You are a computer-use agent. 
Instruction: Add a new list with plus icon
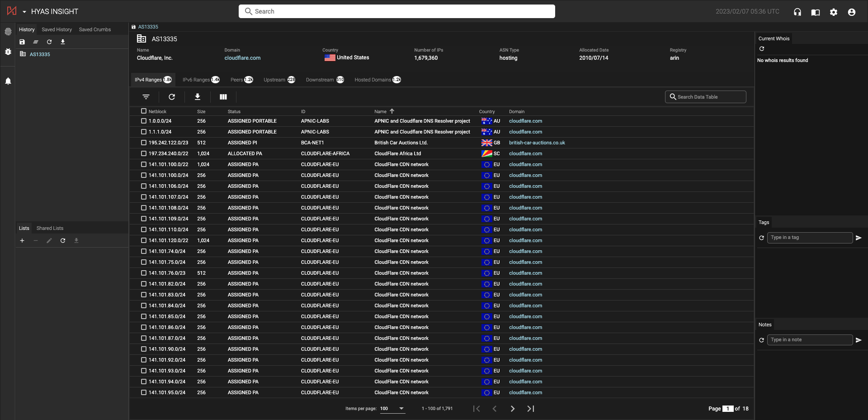[x=22, y=241]
